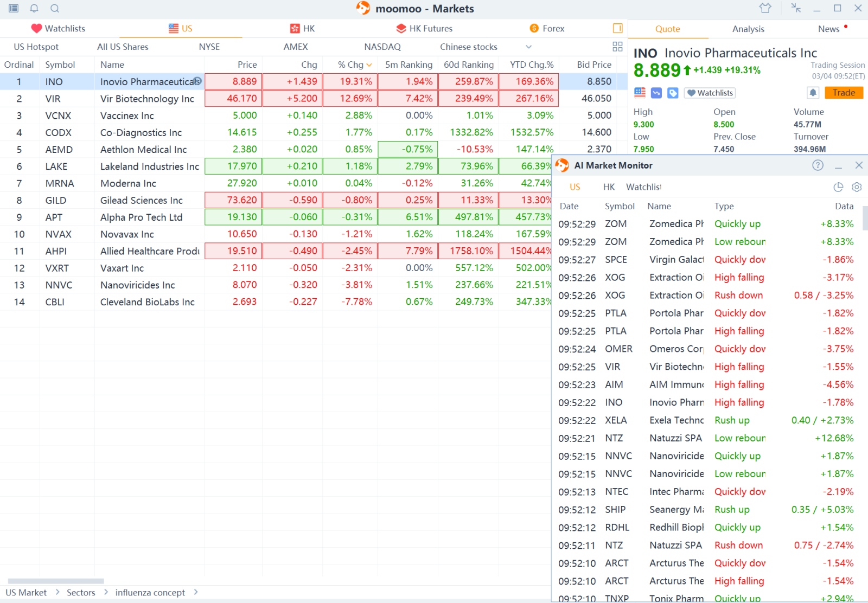Open the Watchlists tab

(x=58, y=28)
